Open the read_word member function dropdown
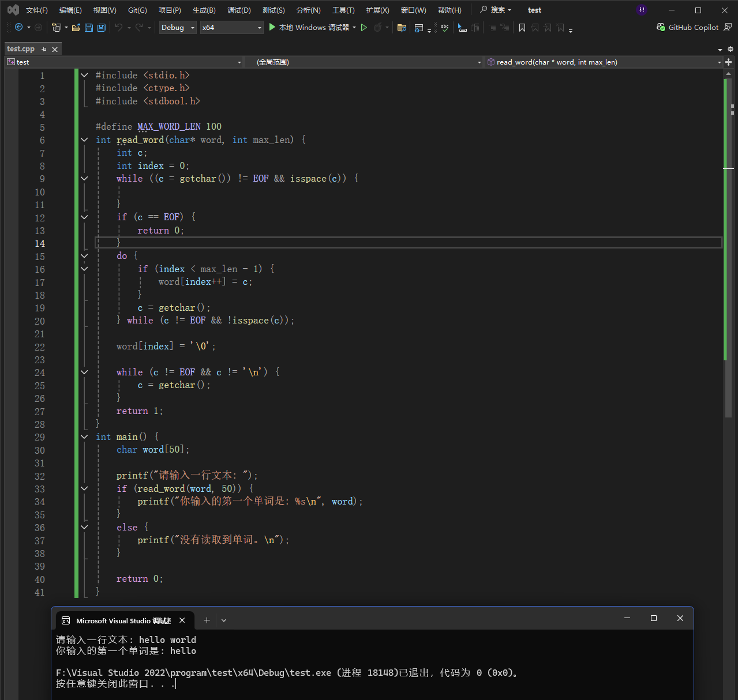Screen dimensions: 738x700 (x=604, y=62)
